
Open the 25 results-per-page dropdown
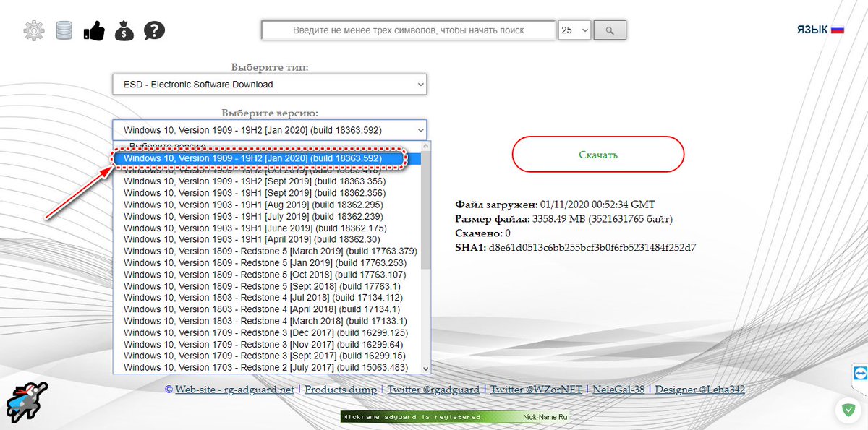click(x=575, y=30)
